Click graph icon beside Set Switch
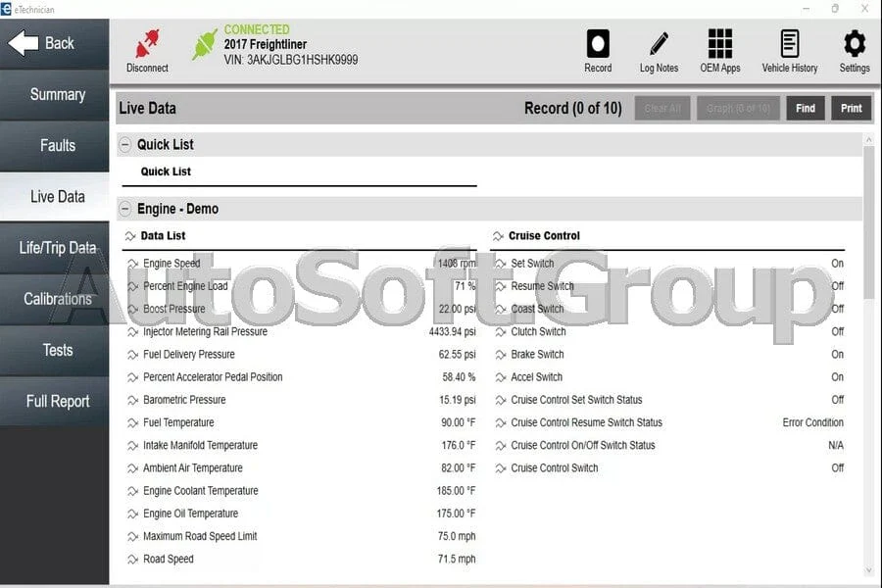Screen dimensions: 882x588 pos(501,264)
